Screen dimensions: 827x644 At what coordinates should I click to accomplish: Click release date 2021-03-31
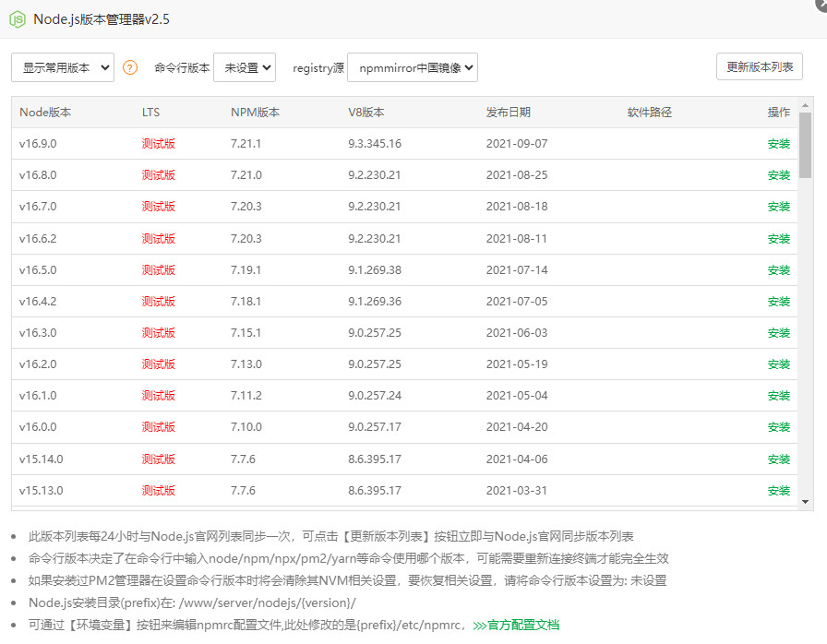(x=517, y=491)
